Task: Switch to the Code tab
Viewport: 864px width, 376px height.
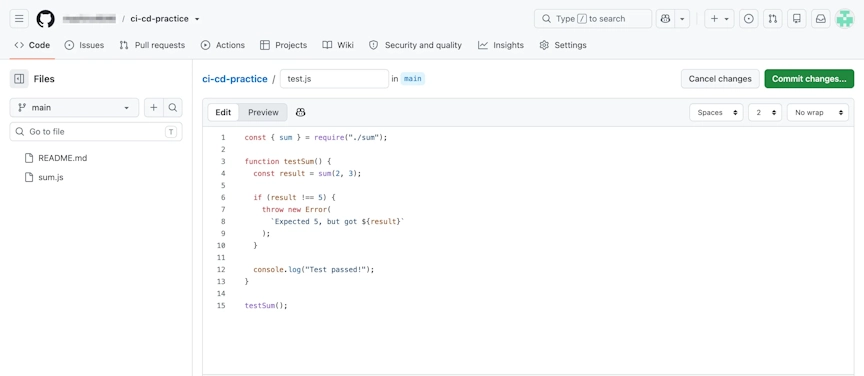Action: [x=33, y=45]
